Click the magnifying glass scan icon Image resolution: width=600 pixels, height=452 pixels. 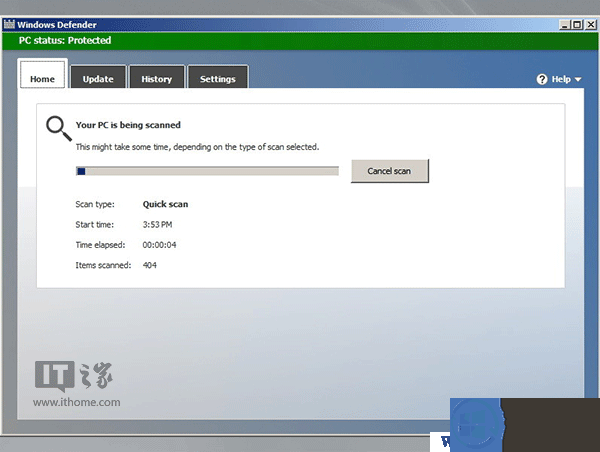tap(59, 129)
